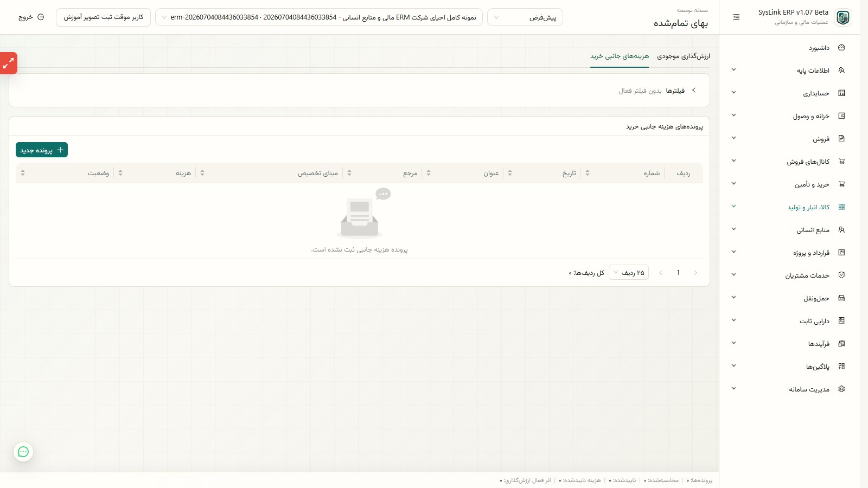Select the هزینه‌های جانبی خرید tab
868x488 pixels.
coord(620,56)
